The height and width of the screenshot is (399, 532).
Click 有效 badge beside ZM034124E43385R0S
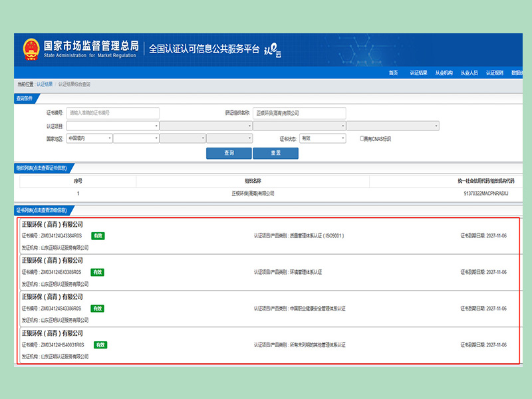[97, 272]
